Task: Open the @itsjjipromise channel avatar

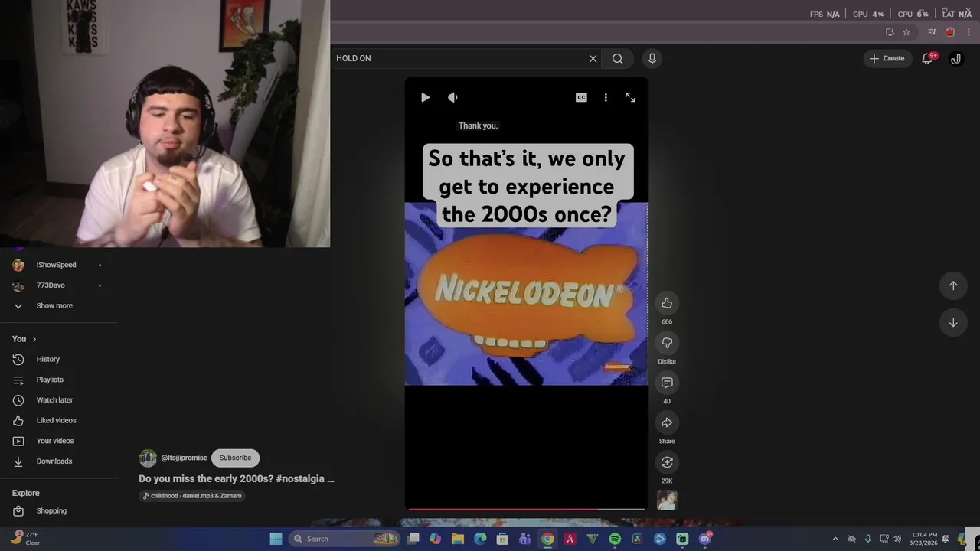Action: click(148, 458)
